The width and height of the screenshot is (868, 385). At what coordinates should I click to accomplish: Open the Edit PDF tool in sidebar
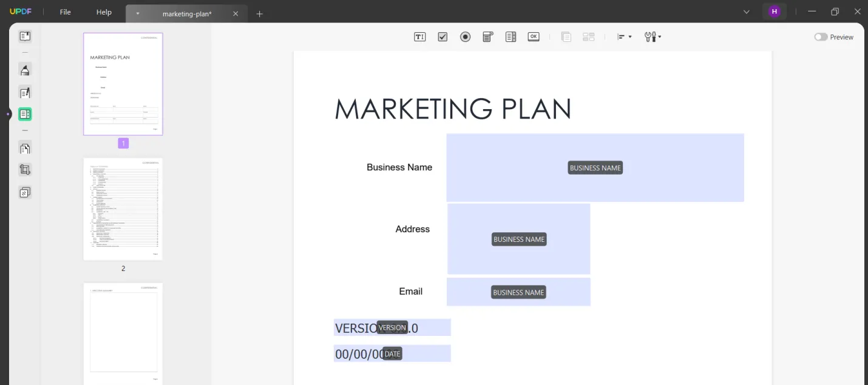pos(25,93)
